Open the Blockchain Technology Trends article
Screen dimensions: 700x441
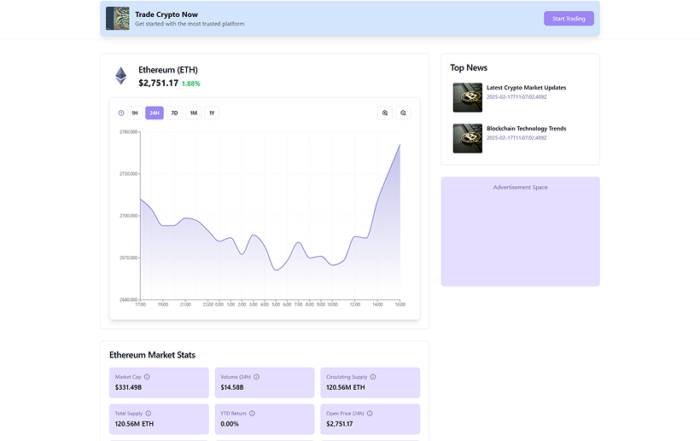tap(526, 129)
